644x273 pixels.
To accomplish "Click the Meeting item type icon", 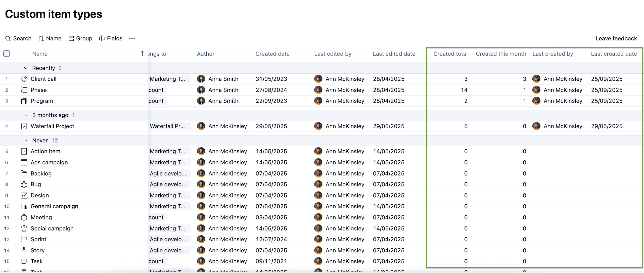I will coord(24,217).
